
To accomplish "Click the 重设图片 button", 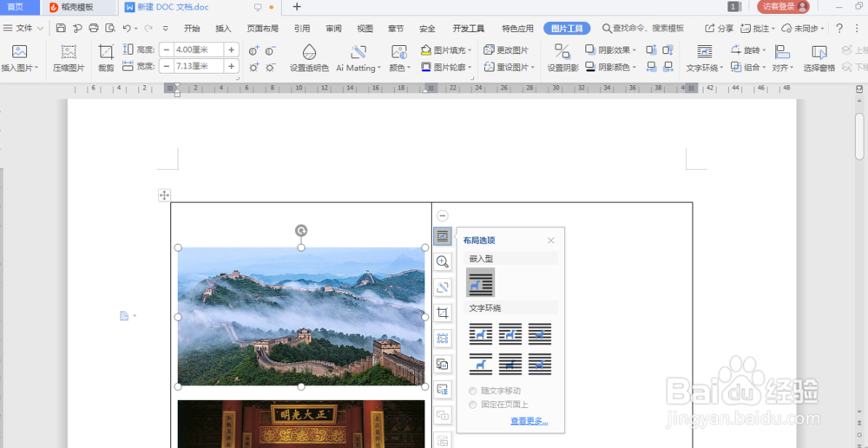I will click(510, 67).
